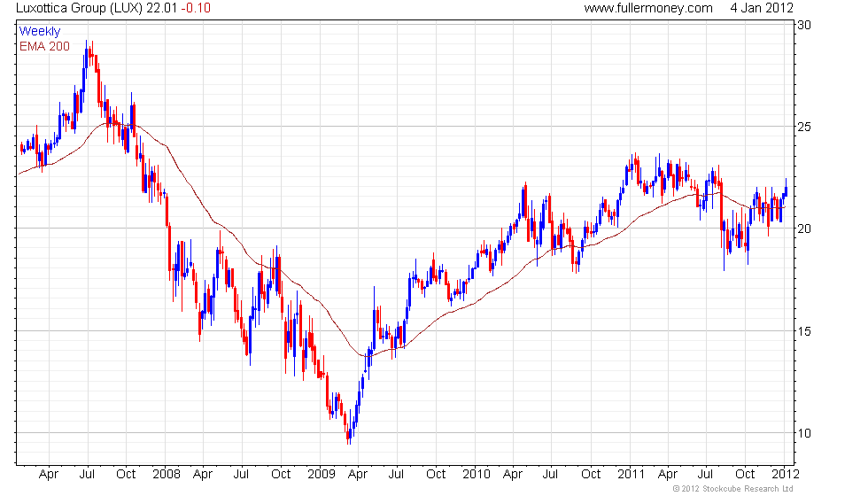Click the 25 price axis label
This screenshot has width=868, height=496.
[804, 127]
